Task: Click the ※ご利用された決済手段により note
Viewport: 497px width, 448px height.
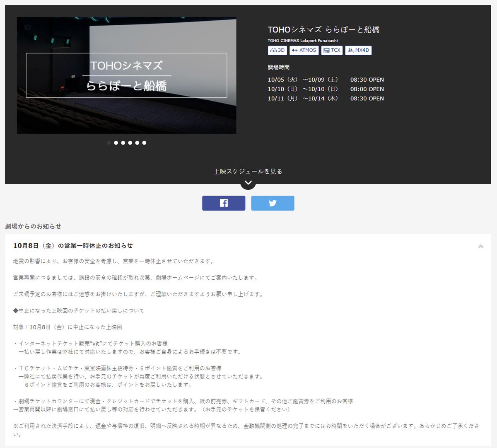Action: coord(246,430)
